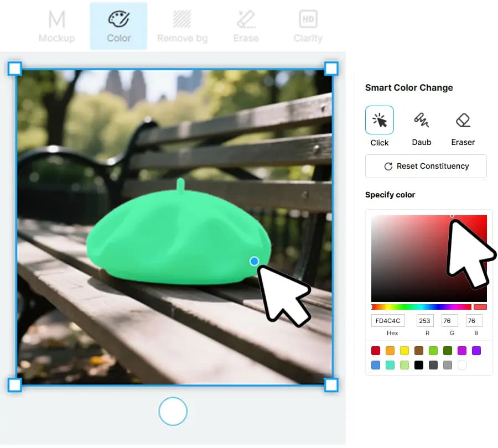Viewport: 498px width, 448px height.
Task: Choose the yellow preset color swatch
Action: [404, 351]
